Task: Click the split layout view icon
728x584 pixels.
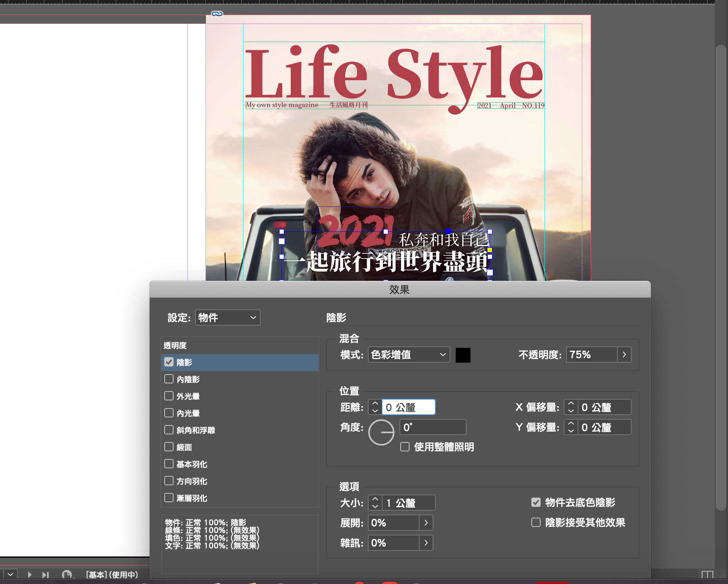Action: click(707, 575)
